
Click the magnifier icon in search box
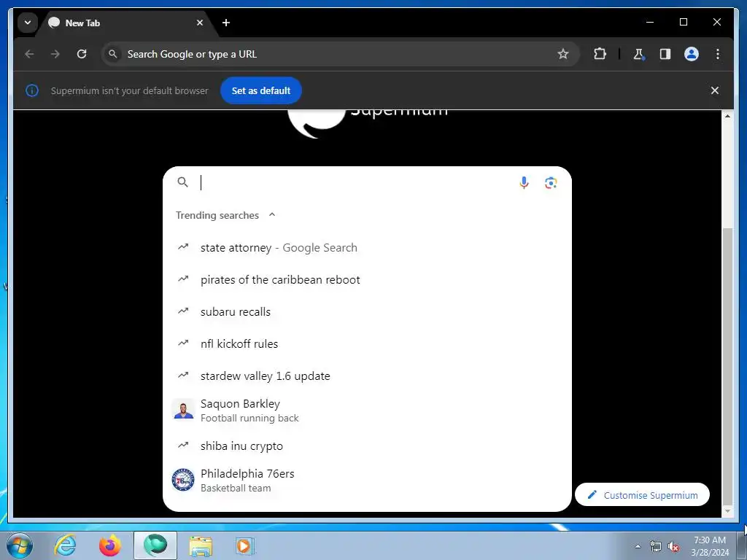click(182, 182)
